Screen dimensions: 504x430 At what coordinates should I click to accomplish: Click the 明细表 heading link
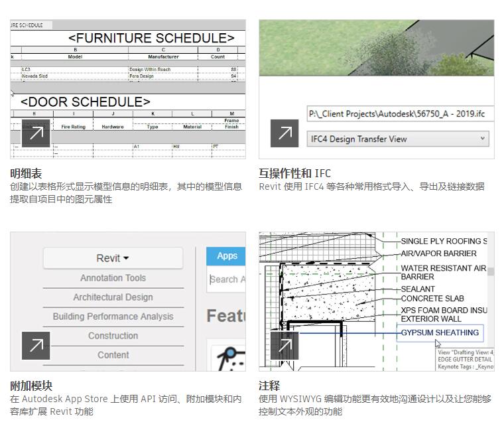click(26, 174)
